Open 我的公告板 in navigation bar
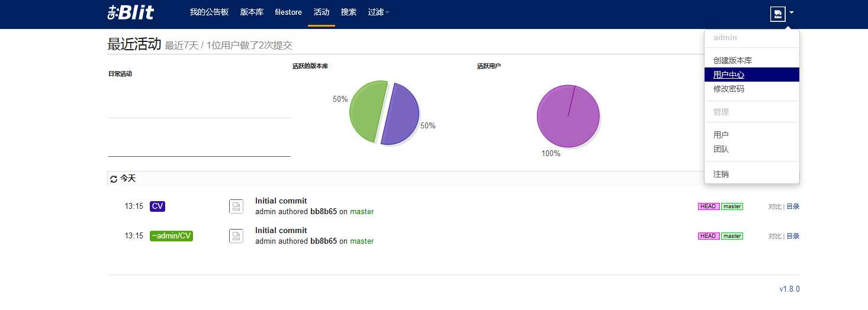Screen dimensions: 868x310 pyautogui.click(x=209, y=12)
